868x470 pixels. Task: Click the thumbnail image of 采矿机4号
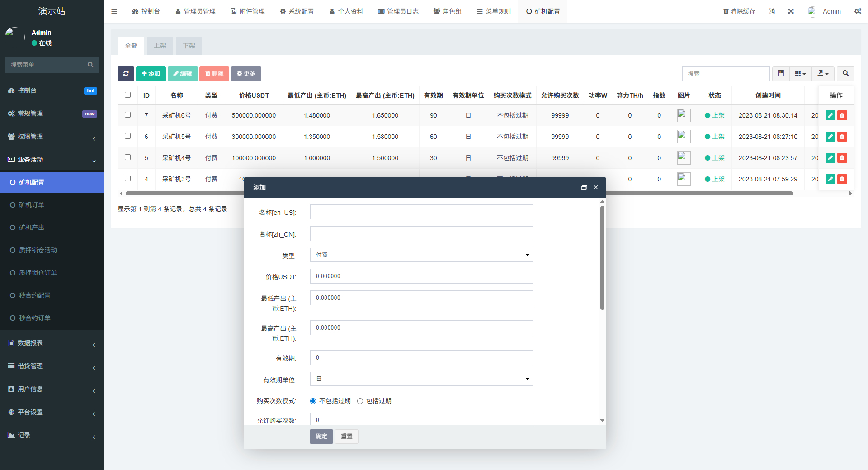click(684, 158)
